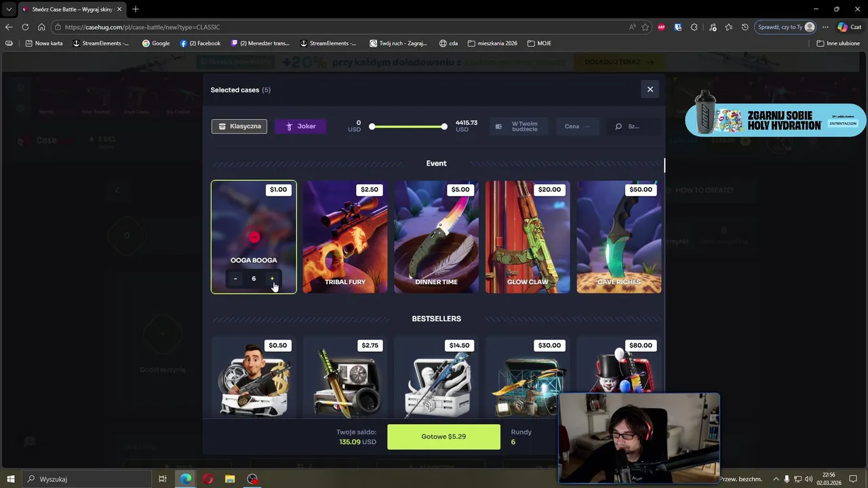Expand Inne ulubione folder
Image resolution: width=868 pixels, height=488 pixels.
tap(838, 43)
